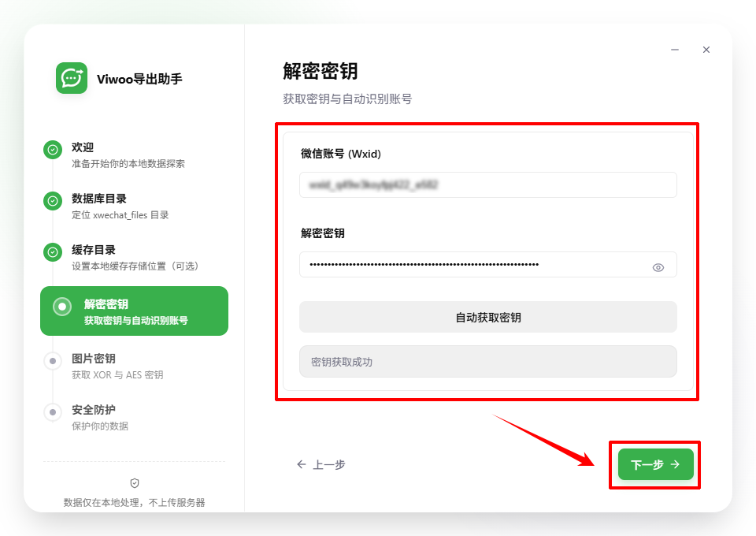Click the 自动获取密钥 button
Image resolution: width=756 pixels, height=536 pixels.
point(488,317)
